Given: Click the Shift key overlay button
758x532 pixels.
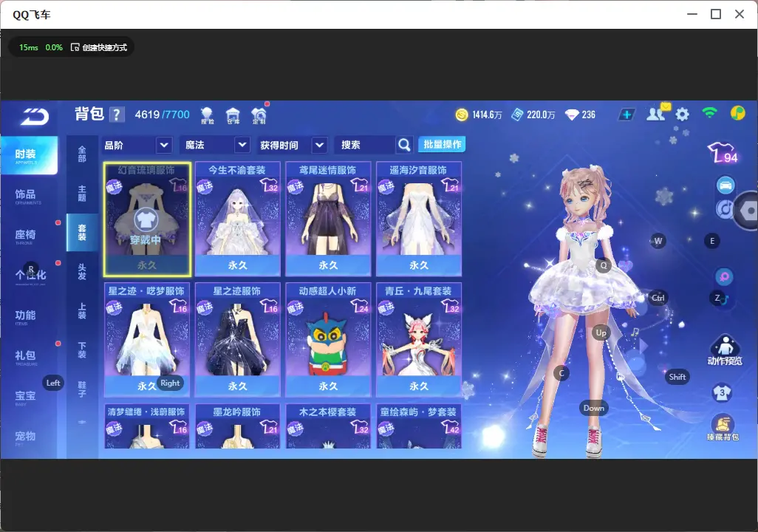Looking at the screenshot, I should pos(677,377).
